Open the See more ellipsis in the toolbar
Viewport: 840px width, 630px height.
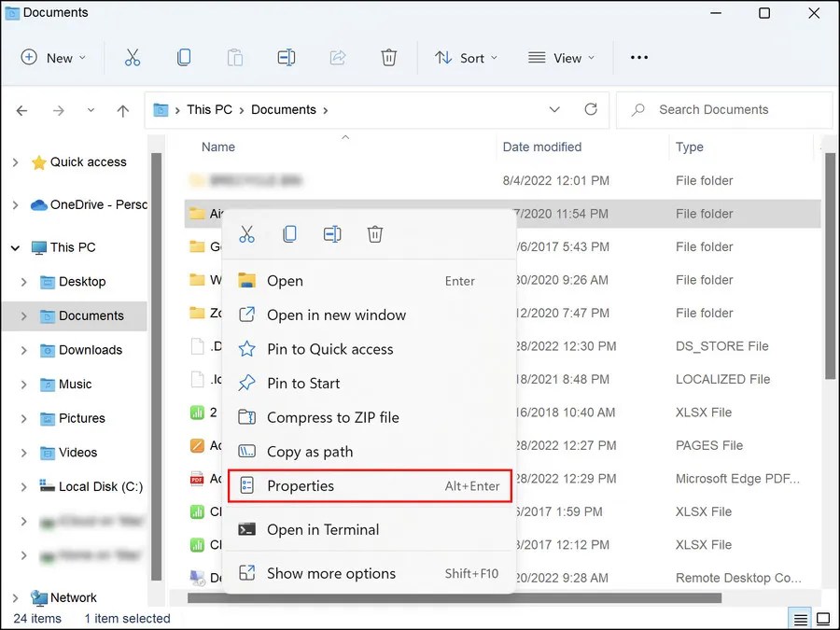638,57
